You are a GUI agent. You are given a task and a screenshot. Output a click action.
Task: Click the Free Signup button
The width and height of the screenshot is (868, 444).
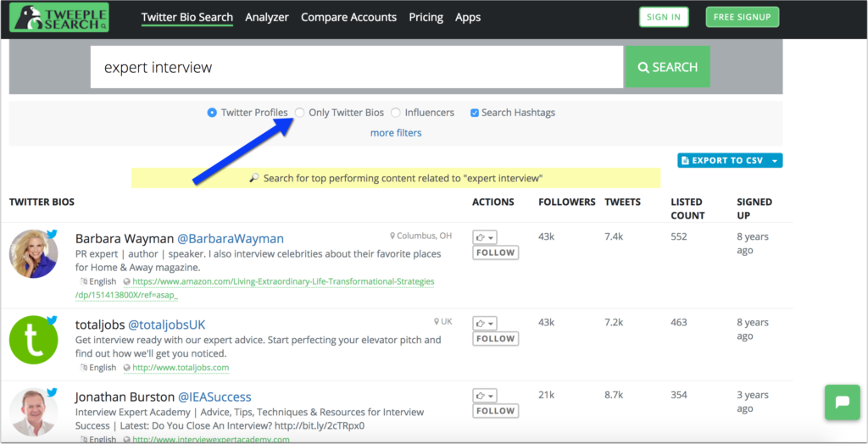click(743, 17)
